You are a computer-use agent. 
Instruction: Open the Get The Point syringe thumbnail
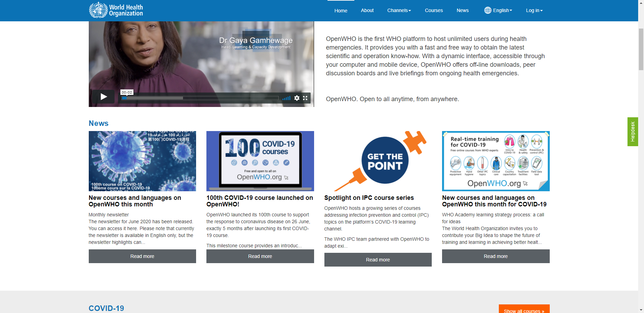coord(378,161)
